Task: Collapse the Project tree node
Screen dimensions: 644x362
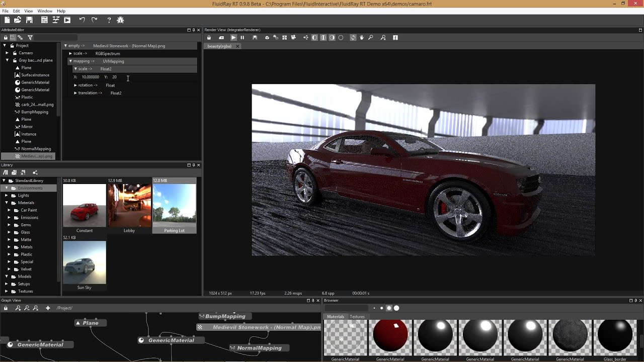Action: click(x=5, y=46)
